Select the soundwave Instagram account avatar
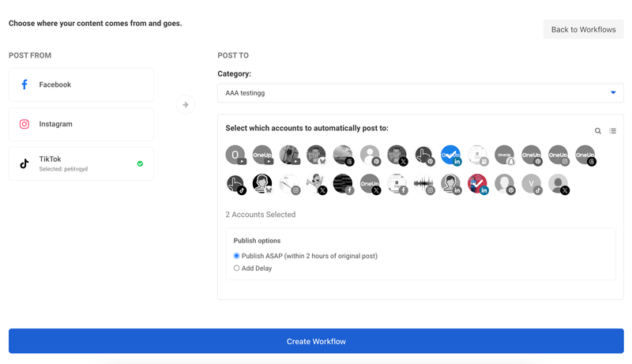Viewport: 632px width, 364px height. pyautogui.click(x=424, y=184)
